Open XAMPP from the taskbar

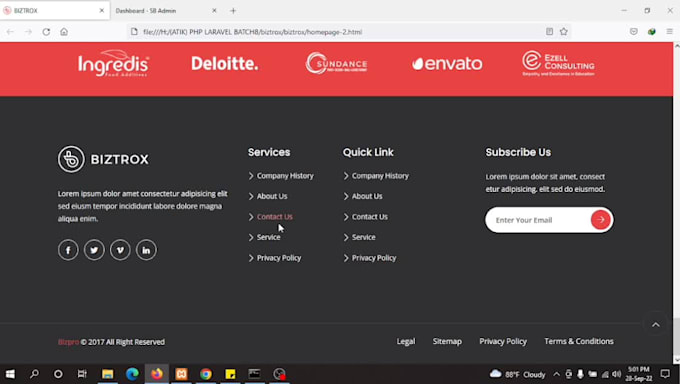point(181,374)
